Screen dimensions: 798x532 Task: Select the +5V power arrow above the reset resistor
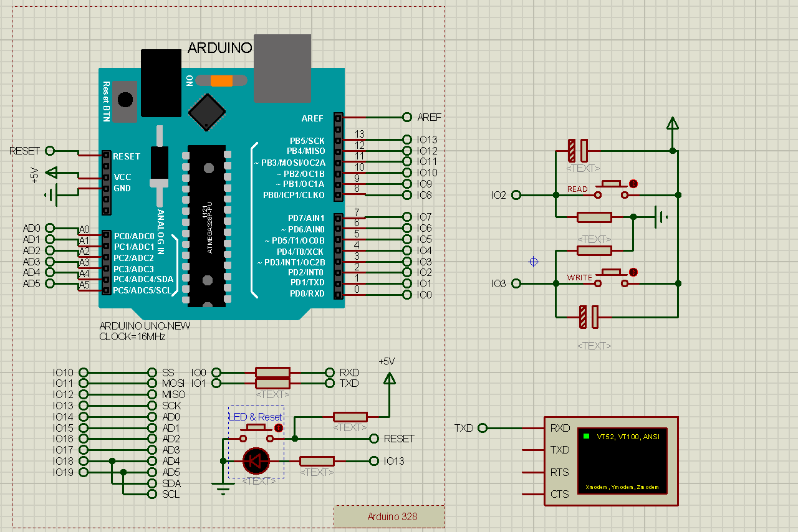389,378
